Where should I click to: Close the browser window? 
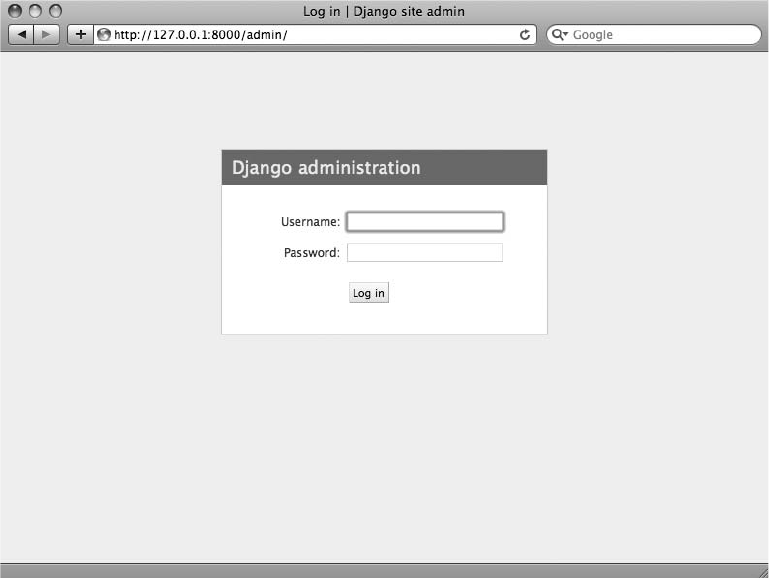pos(15,11)
